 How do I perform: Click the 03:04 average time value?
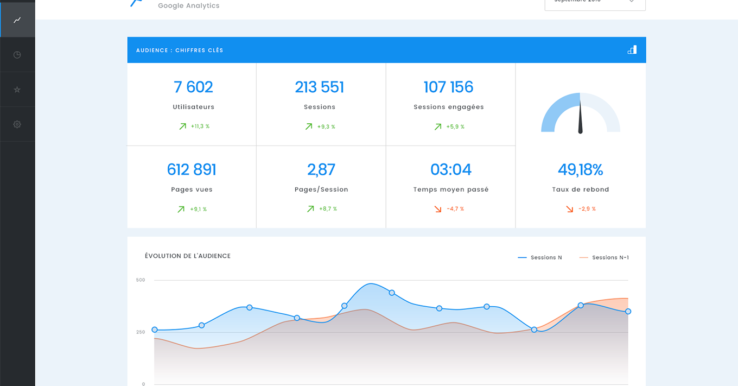tap(450, 169)
